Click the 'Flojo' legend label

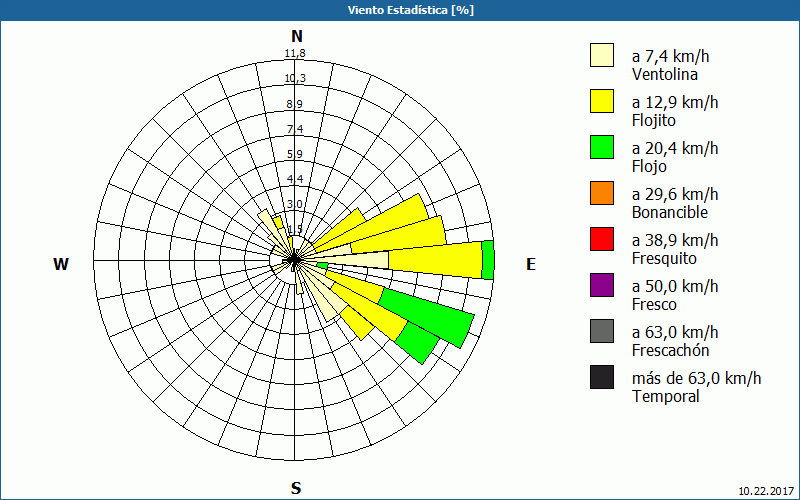pos(649,167)
